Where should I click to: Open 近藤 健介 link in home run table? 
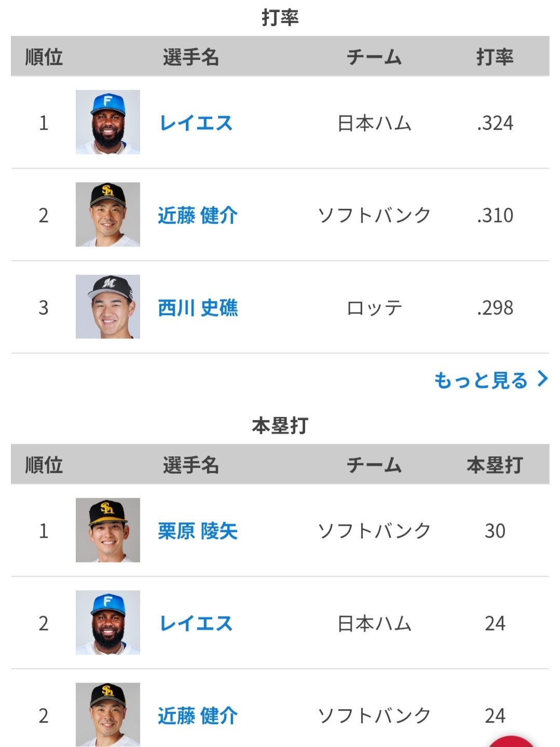(198, 715)
